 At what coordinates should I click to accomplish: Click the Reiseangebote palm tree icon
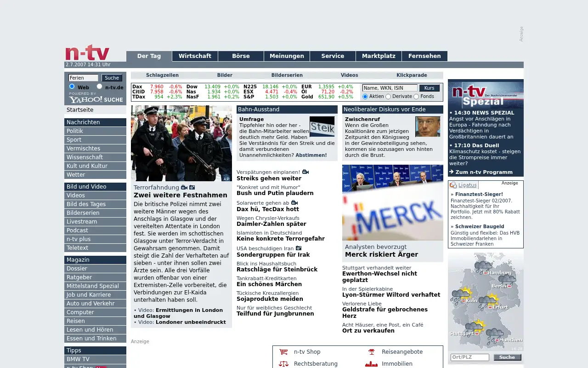click(371, 352)
